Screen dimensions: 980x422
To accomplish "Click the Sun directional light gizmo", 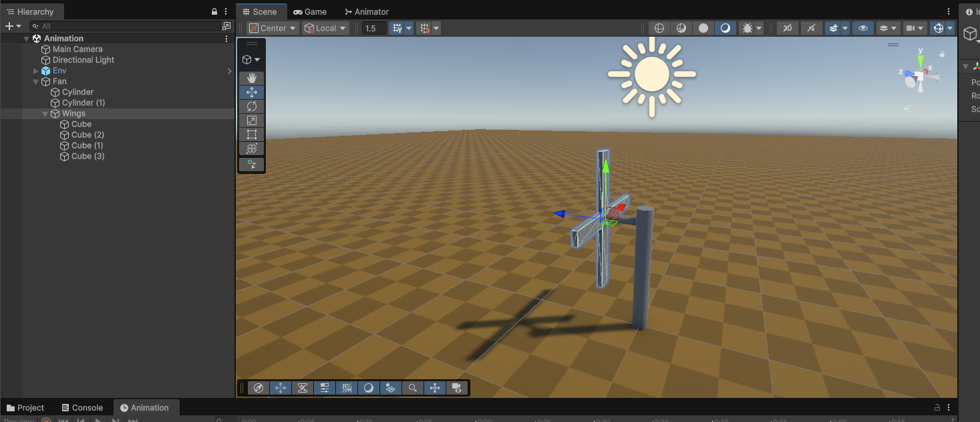I will point(652,74).
